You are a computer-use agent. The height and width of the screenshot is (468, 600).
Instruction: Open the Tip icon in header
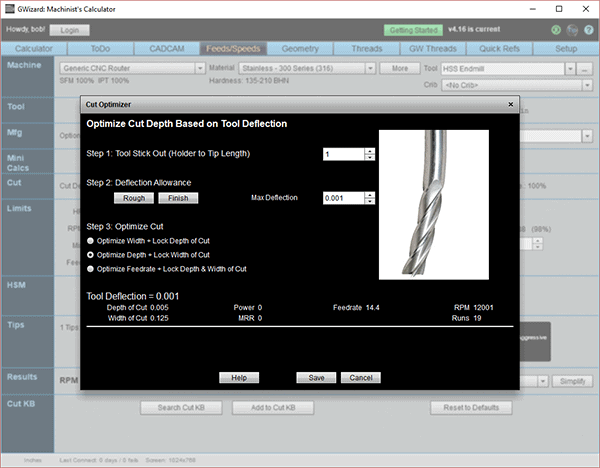tap(572, 30)
